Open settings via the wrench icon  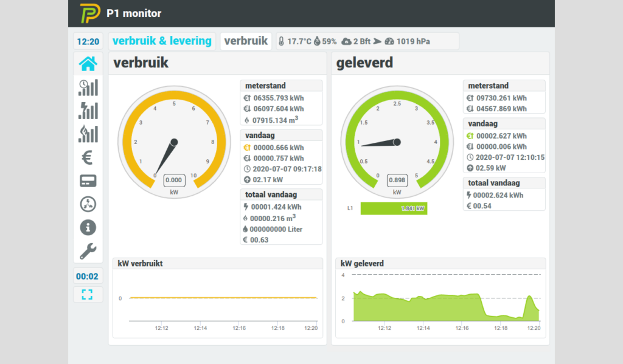click(88, 251)
